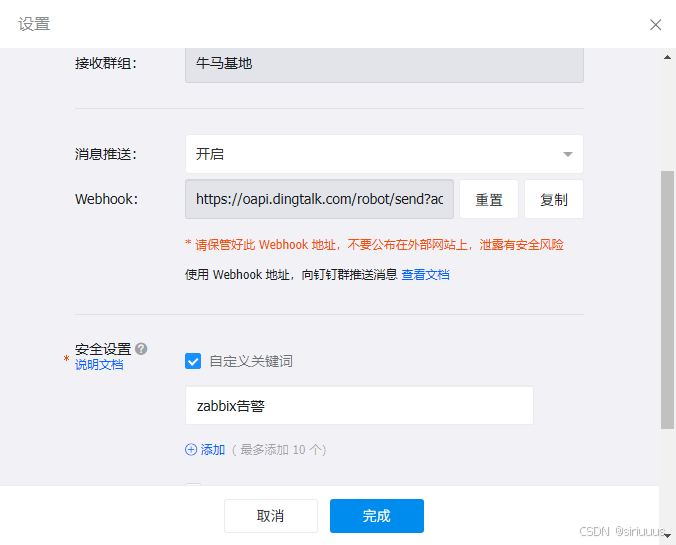Screen dimensions: 676x545
Task: Click the 接收群组 field showing 牛马基地
Action: 384,65
